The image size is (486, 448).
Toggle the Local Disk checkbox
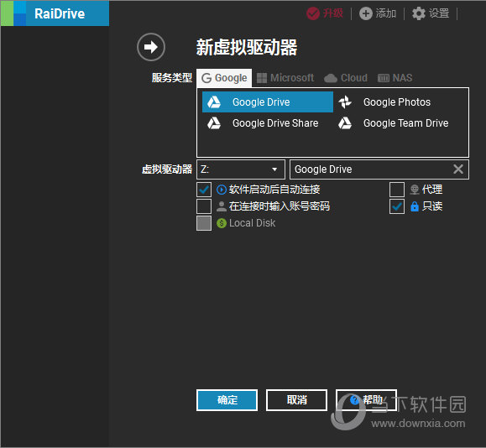tap(204, 223)
